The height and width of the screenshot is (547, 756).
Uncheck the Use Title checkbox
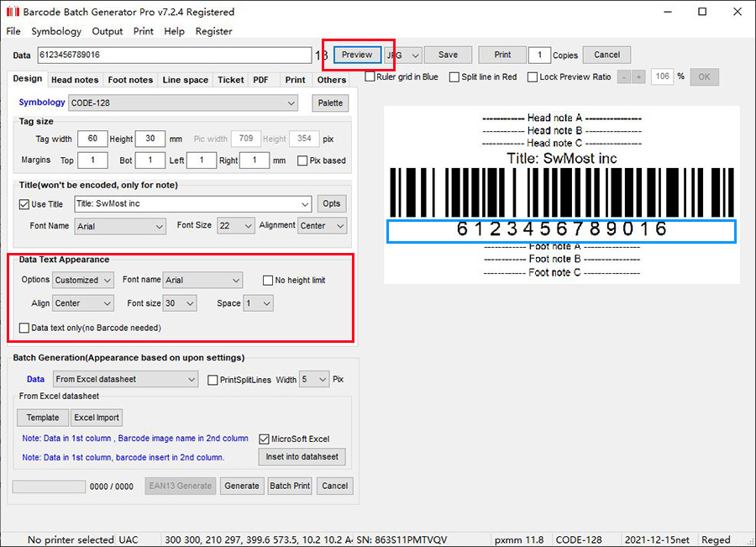point(24,204)
